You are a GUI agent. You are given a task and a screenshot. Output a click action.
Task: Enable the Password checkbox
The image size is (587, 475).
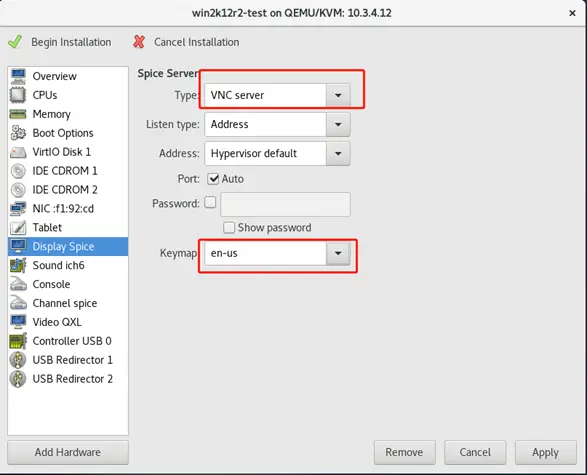(x=210, y=203)
